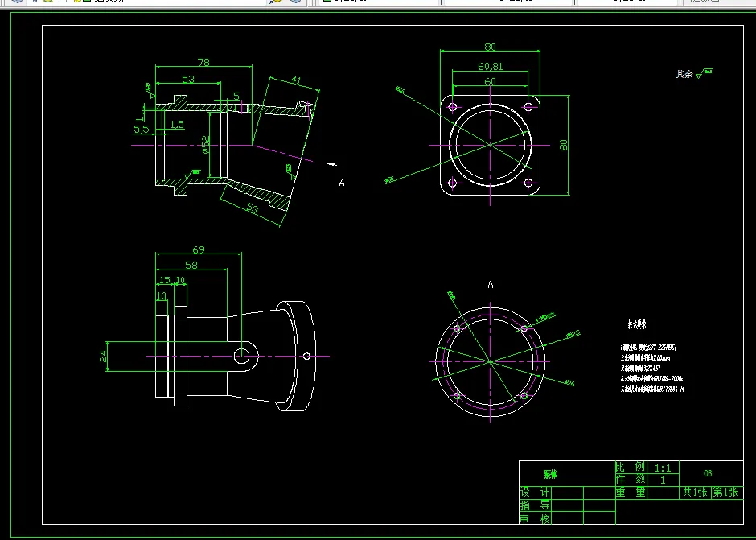Select the 78 dimension above the section view
The height and width of the screenshot is (540, 756).
203,62
